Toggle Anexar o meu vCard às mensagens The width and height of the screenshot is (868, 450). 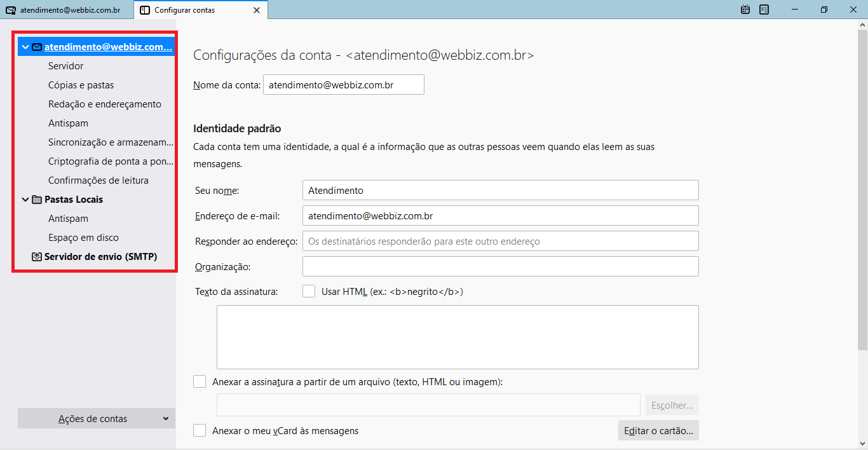tap(200, 430)
